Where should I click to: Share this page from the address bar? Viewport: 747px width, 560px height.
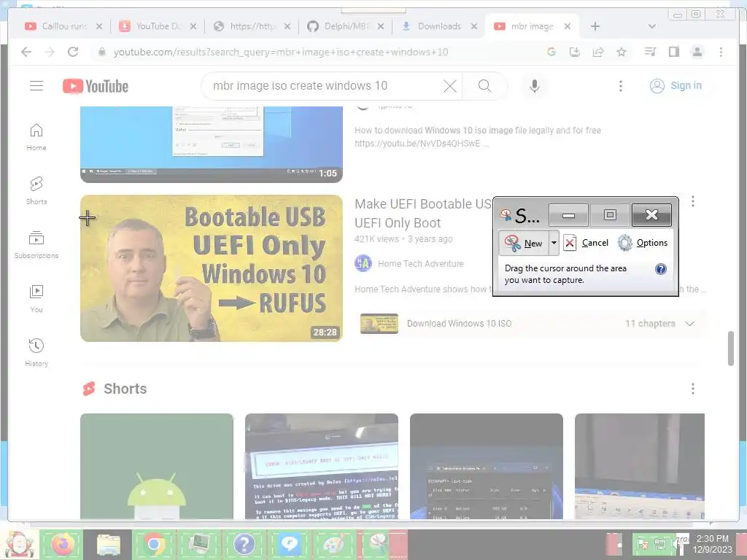[x=598, y=52]
